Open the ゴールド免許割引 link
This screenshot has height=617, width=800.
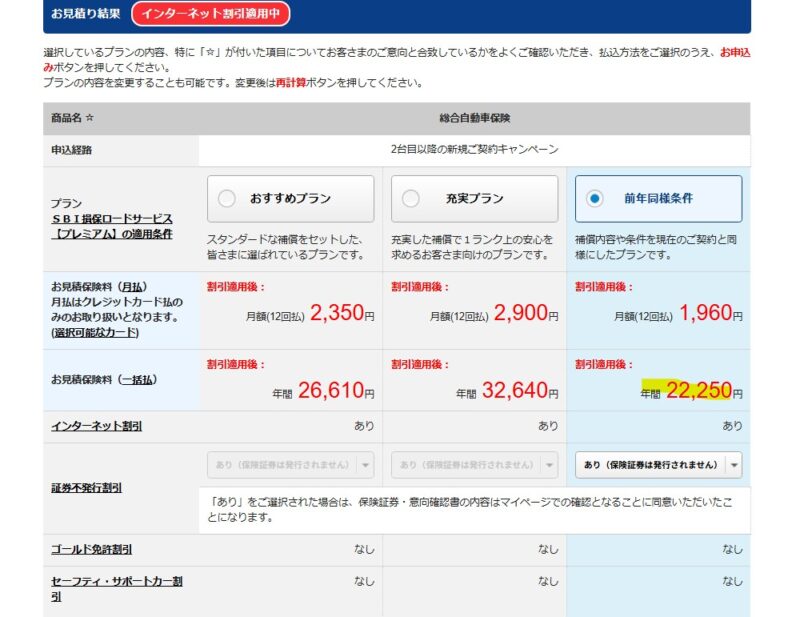[x=92, y=550]
